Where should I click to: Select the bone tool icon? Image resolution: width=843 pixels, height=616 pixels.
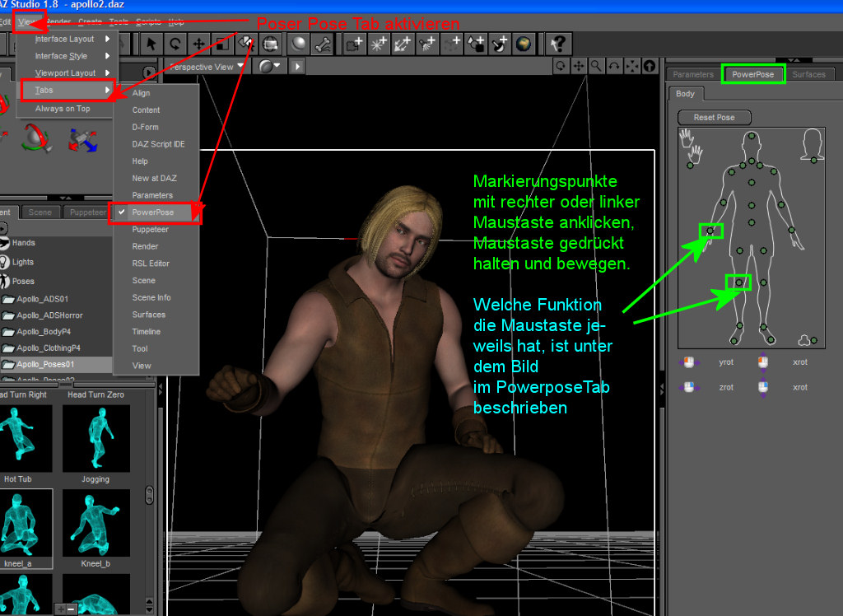tap(323, 44)
